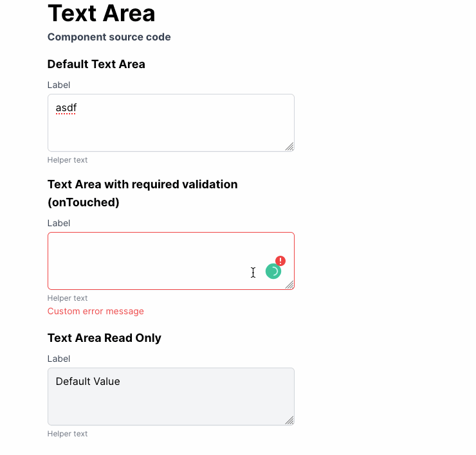Screen dimensions: 476x455
Task: Focus the empty required validation text area
Action: pos(171,261)
